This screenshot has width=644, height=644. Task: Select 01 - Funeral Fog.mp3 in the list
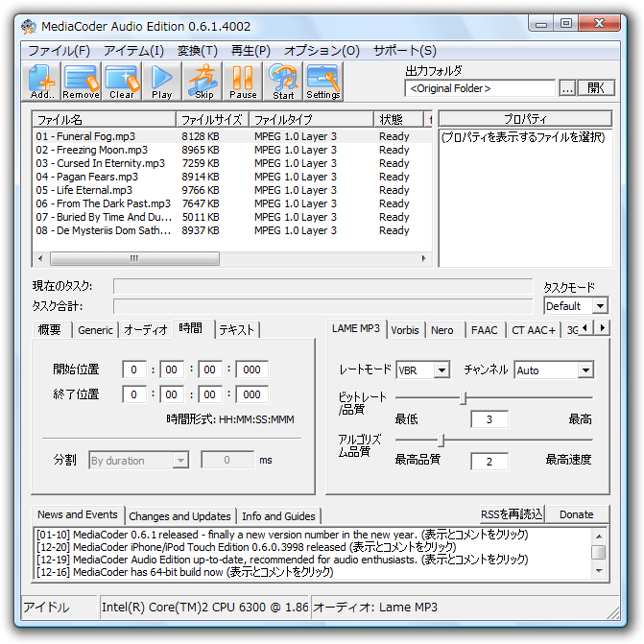click(x=232, y=136)
